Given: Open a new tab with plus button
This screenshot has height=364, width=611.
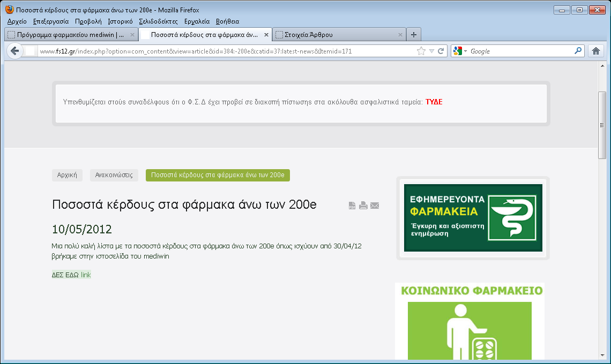Looking at the screenshot, I should click(x=413, y=35).
